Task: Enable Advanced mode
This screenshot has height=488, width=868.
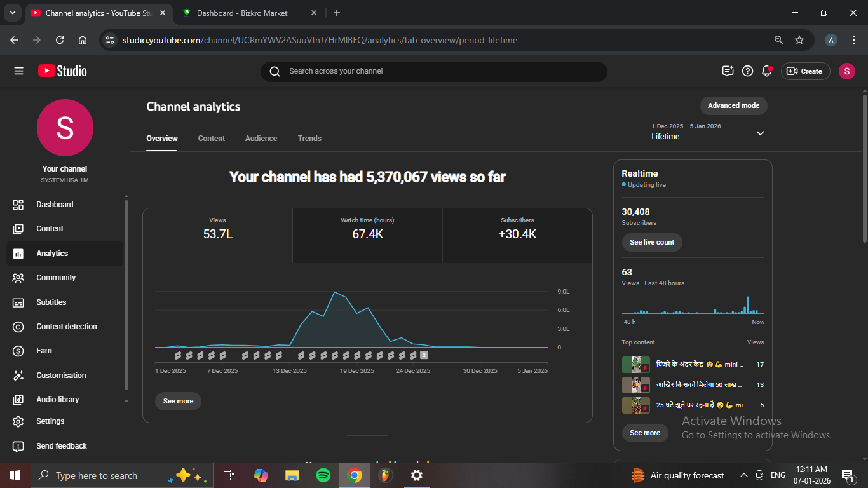Action: [x=733, y=105]
